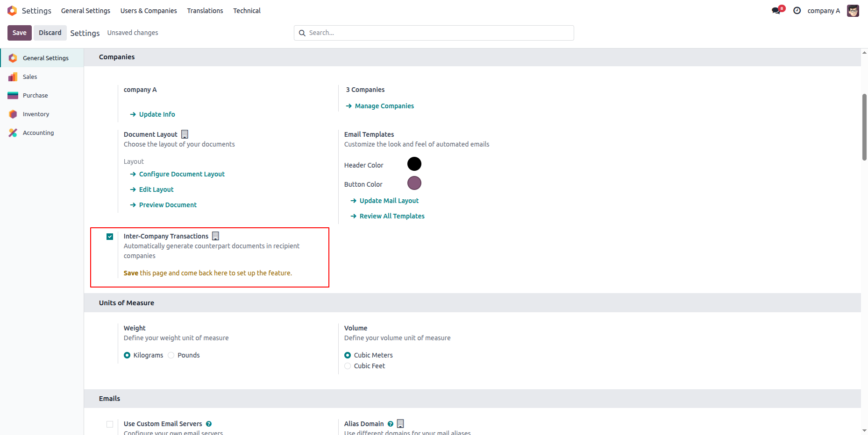
Task: Open the messaging conversations icon
Action: (x=776, y=10)
